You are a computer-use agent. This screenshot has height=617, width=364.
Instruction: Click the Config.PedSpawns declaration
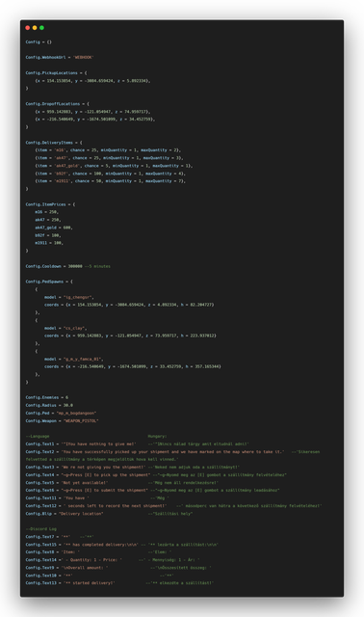[x=49, y=282]
